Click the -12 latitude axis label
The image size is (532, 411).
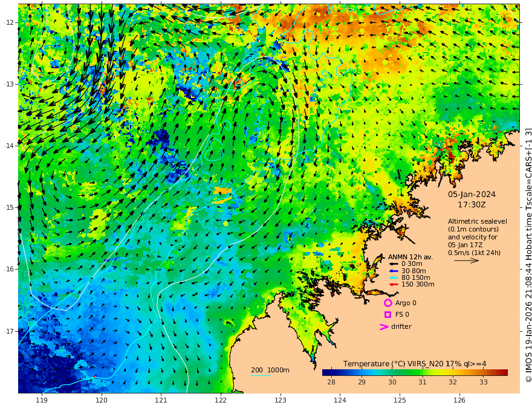pos(9,22)
